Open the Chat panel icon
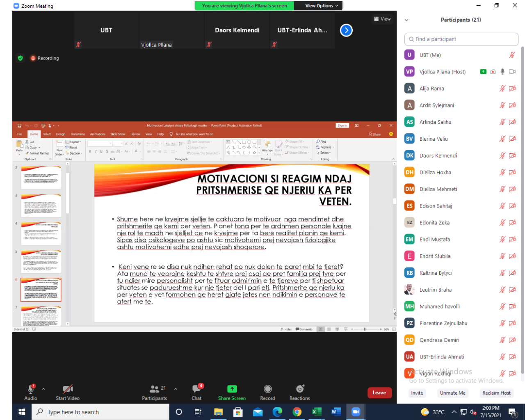This screenshot has width=525, height=420. tap(196, 389)
